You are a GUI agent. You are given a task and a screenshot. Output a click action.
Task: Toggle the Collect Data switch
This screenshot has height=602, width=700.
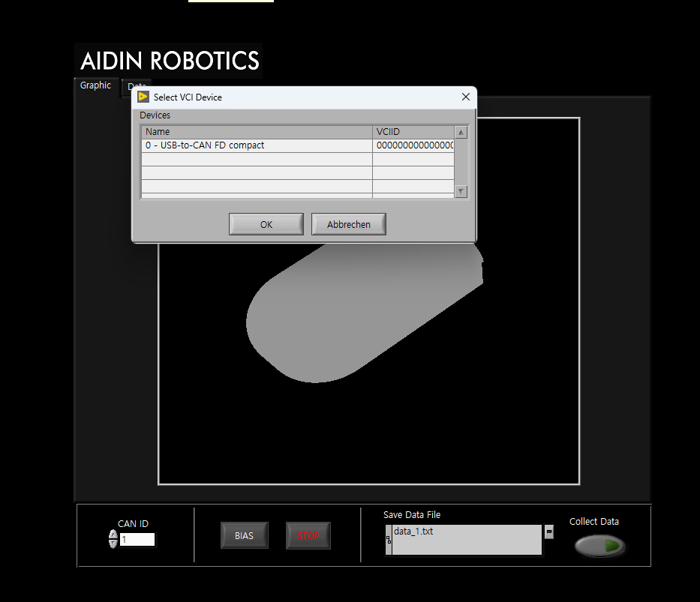click(x=599, y=545)
